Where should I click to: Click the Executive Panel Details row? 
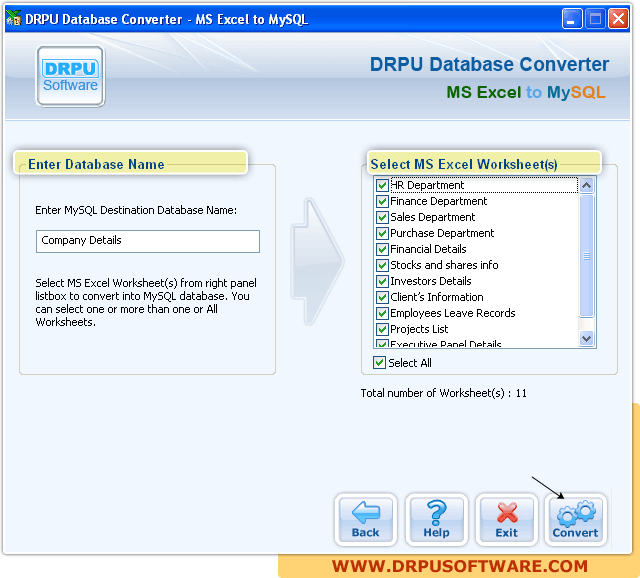pyautogui.click(x=445, y=344)
